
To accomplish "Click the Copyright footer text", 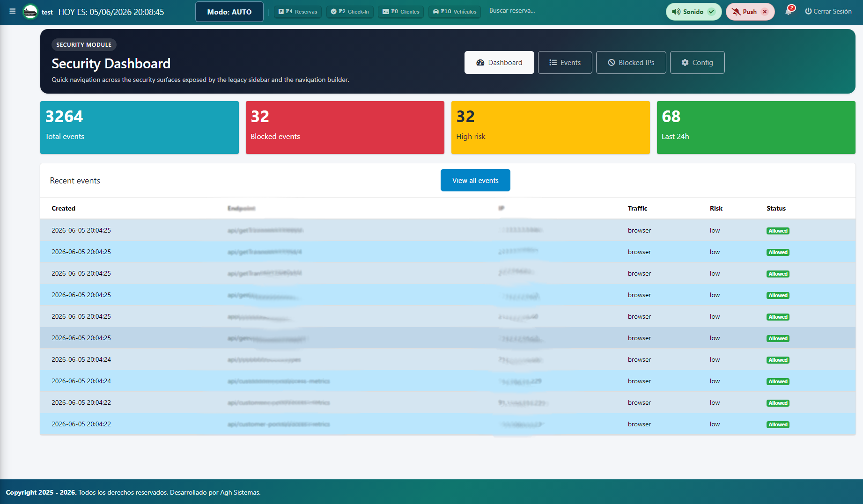I will click(133, 492).
